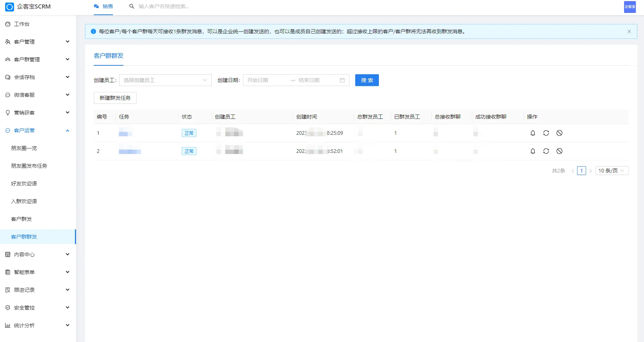Viewport: 644px width, 342px height.
Task: Select page 1 in pagination
Action: click(x=582, y=171)
